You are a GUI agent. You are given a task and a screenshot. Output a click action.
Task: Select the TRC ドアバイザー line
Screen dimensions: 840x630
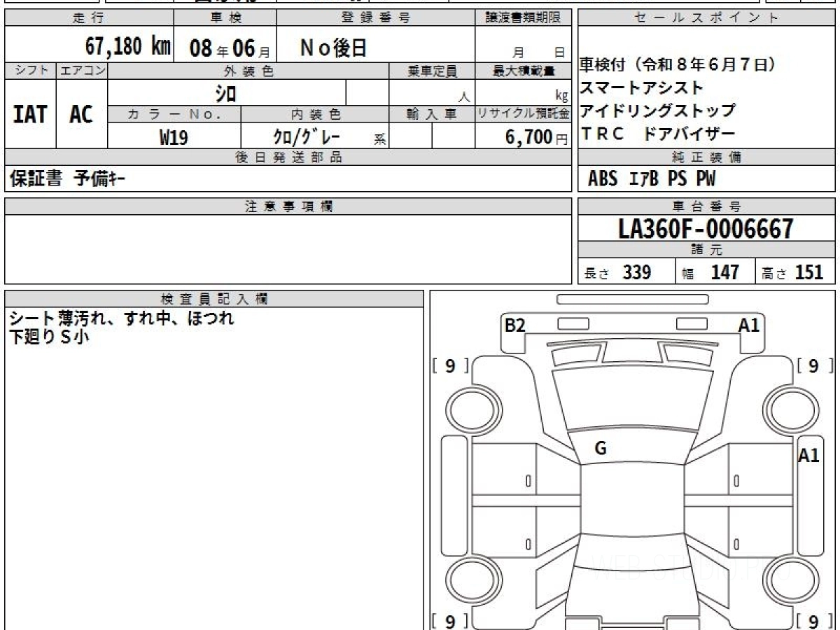(x=657, y=133)
